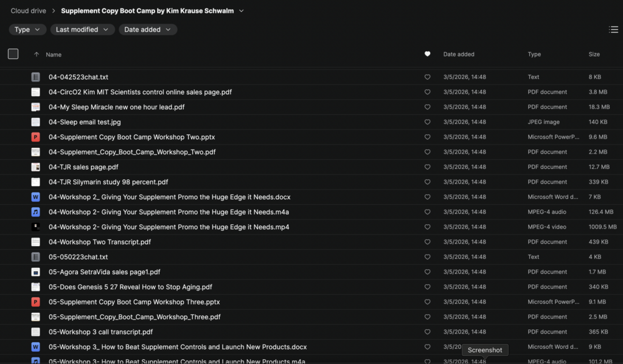Toggle heart for 05-Agora SetraVida sales page1.pdf
Viewport: 623px width, 364px height.
tap(427, 272)
